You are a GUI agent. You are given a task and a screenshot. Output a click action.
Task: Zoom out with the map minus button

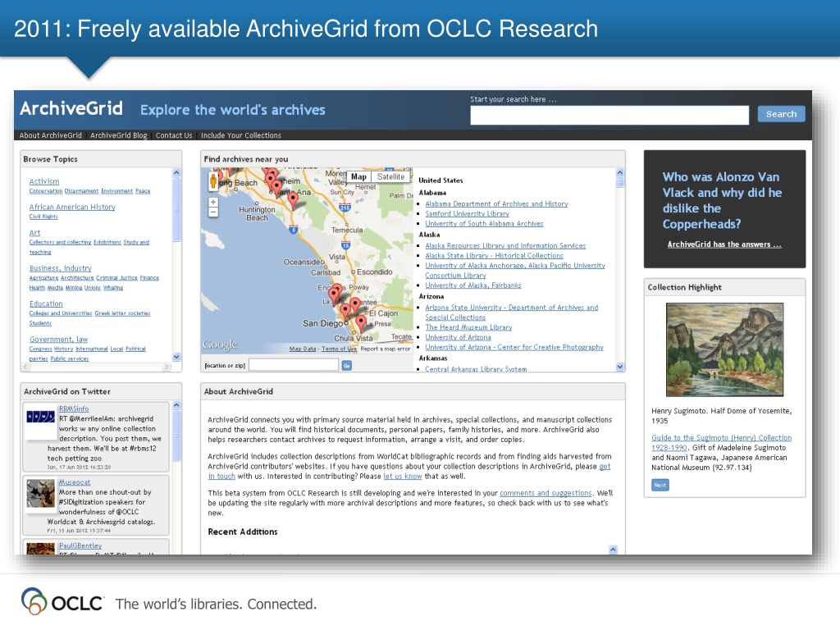[x=213, y=212]
